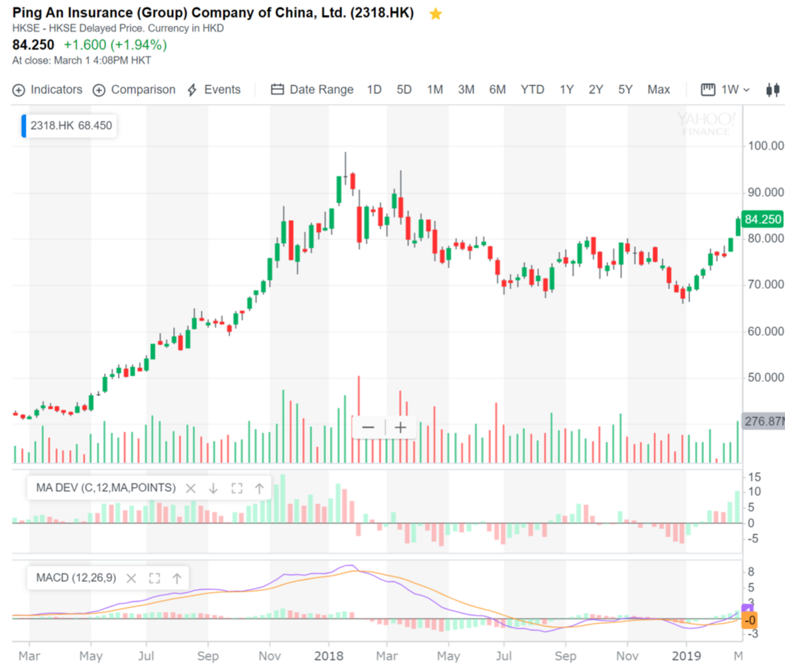Select the 5D time range
The image size is (785, 672).
point(404,90)
